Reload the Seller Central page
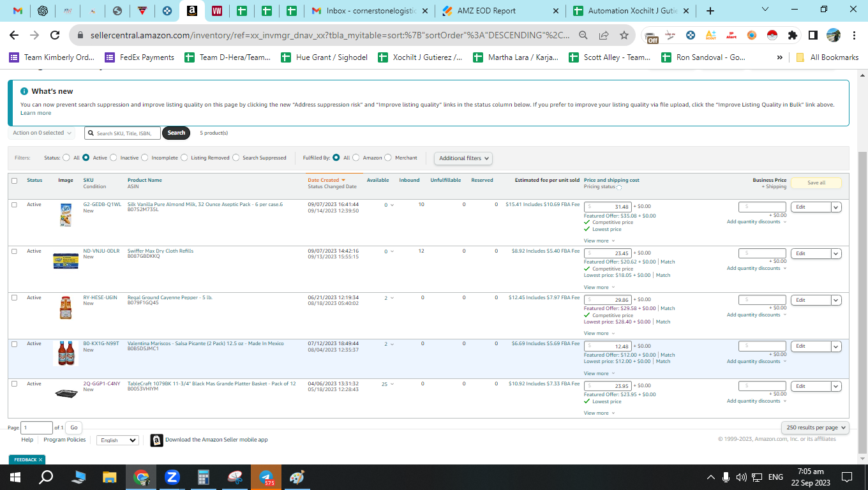The width and height of the screenshot is (868, 490). tap(55, 36)
